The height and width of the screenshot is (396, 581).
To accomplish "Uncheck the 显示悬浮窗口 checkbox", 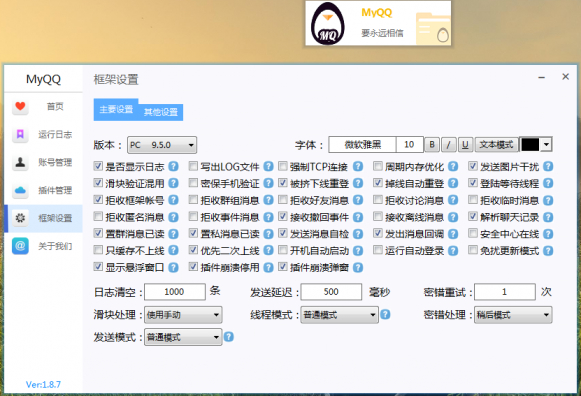I will point(98,266).
